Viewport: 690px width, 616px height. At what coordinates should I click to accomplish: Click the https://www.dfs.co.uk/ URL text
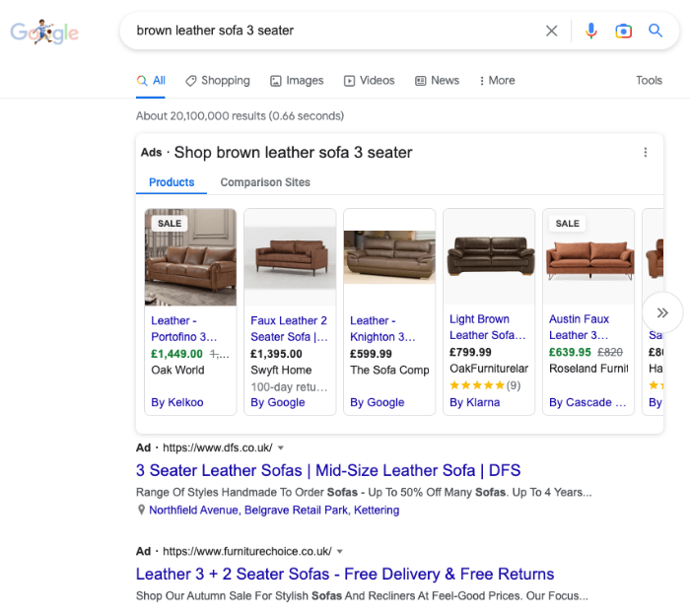[218, 447]
